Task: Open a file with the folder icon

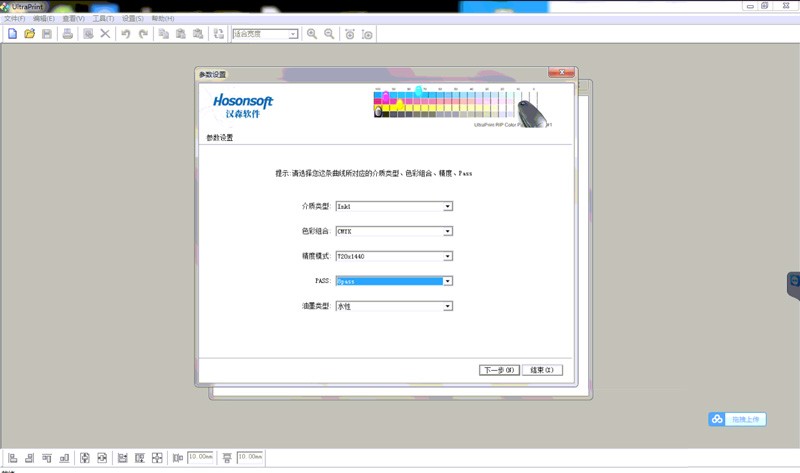Action: point(30,34)
